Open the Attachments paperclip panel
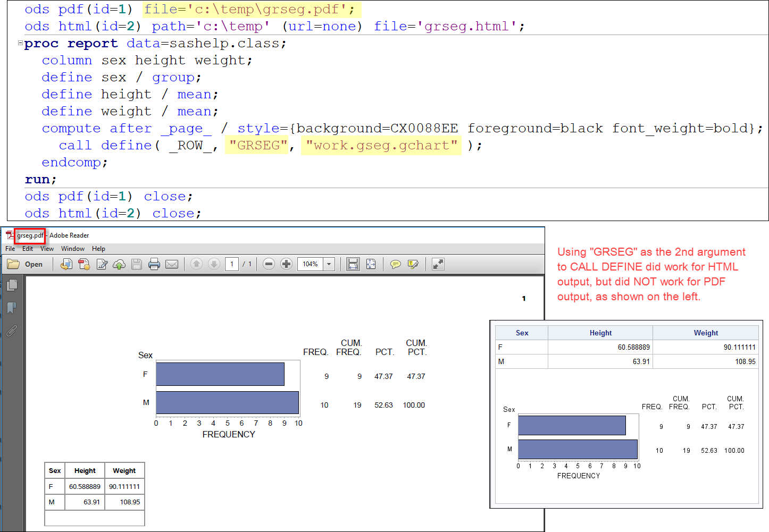 click(12, 331)
